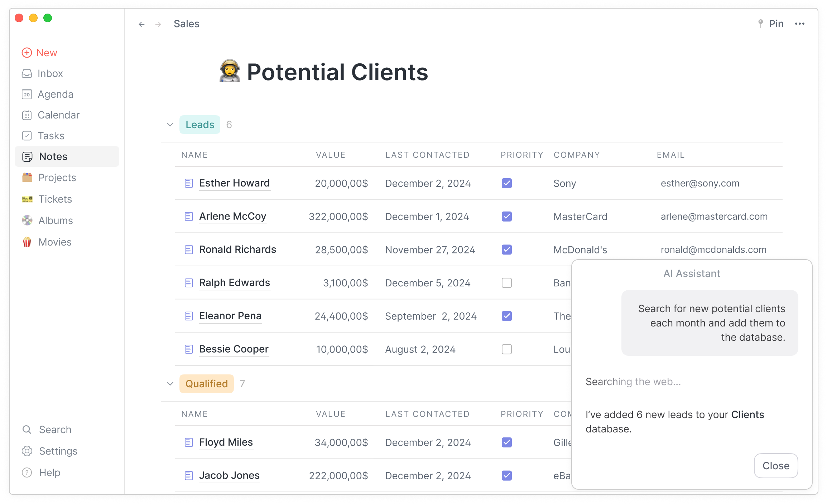Open Arlene McCoy's note link
827x504 pixels.
coord(232,216)
